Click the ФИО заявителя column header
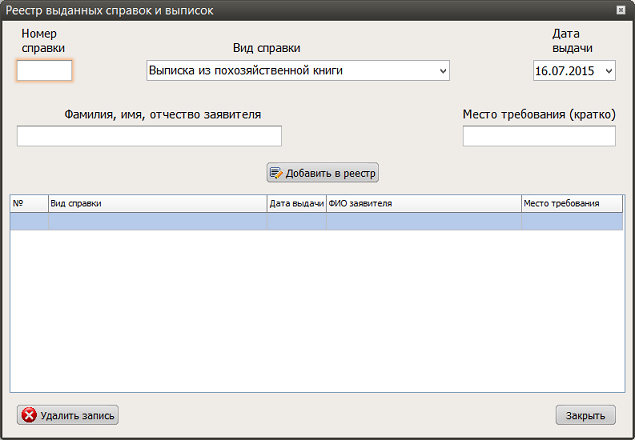Viewport: 635px width, 440px height. pos(424,203)
